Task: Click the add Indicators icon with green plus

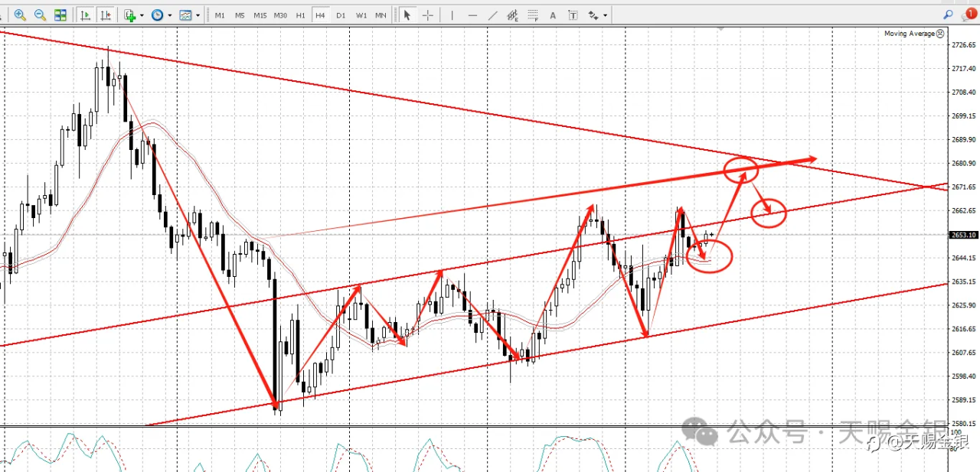Action: (x=130, y=15)
